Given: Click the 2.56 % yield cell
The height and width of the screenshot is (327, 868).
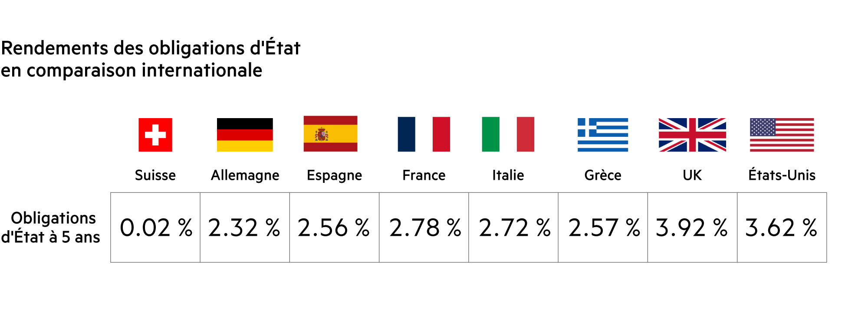Looking at the screenshot, I should [x=334, y=228].
